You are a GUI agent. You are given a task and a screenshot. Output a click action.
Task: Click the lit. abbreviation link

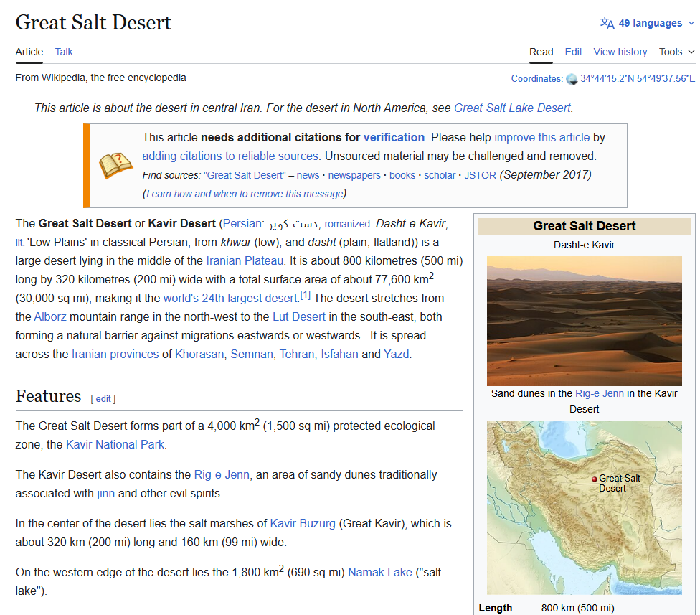click(x=19, y=243)
